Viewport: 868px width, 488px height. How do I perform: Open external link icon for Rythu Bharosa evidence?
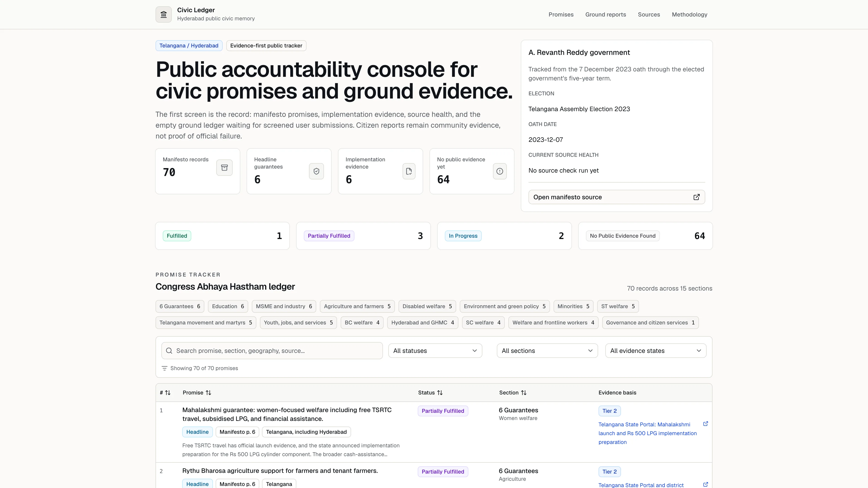(x=705, y=484)
